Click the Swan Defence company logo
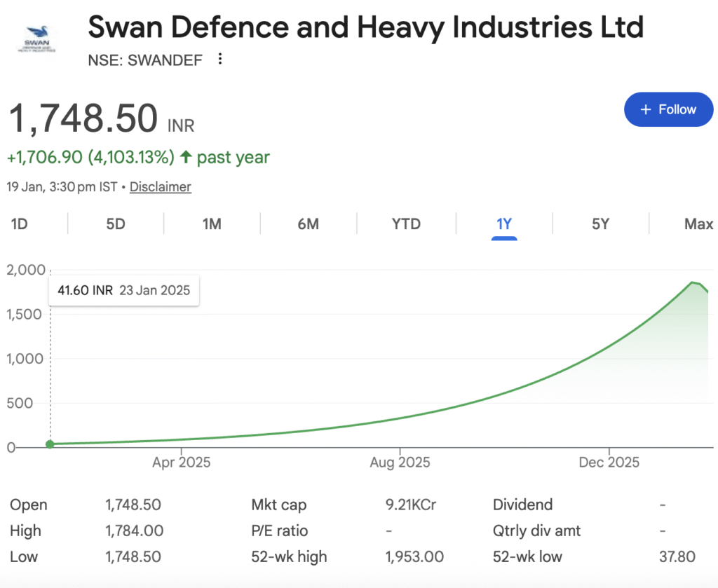The height and width of the screenshot is (588, 718). point(36,39)
